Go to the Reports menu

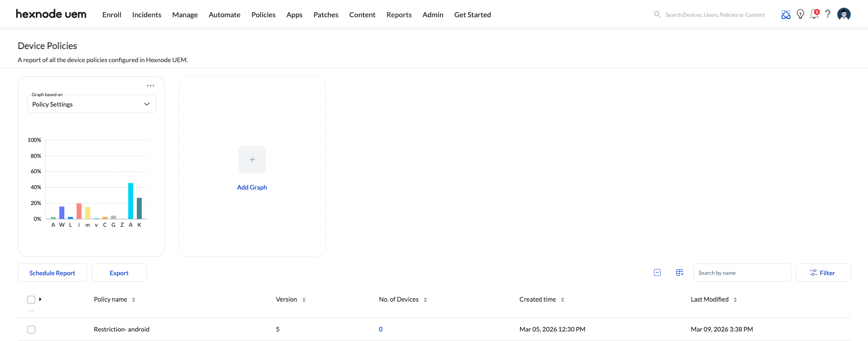tap(399, 15)
